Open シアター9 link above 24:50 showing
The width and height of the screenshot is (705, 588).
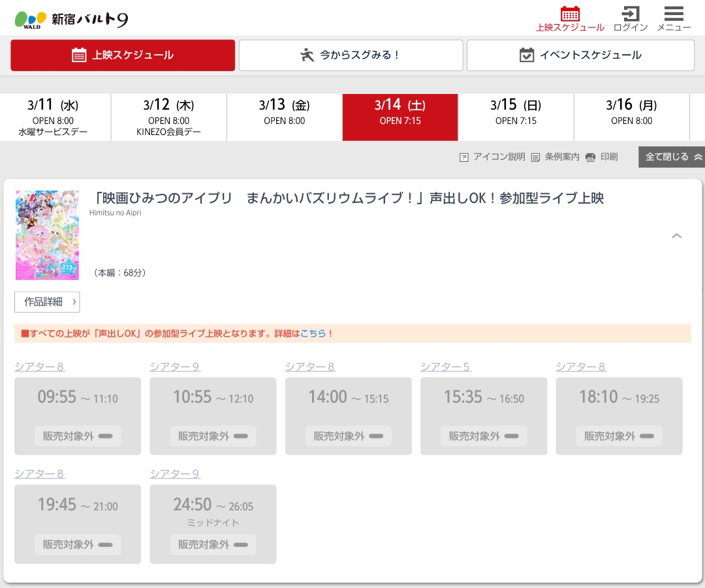coord(175,474)
